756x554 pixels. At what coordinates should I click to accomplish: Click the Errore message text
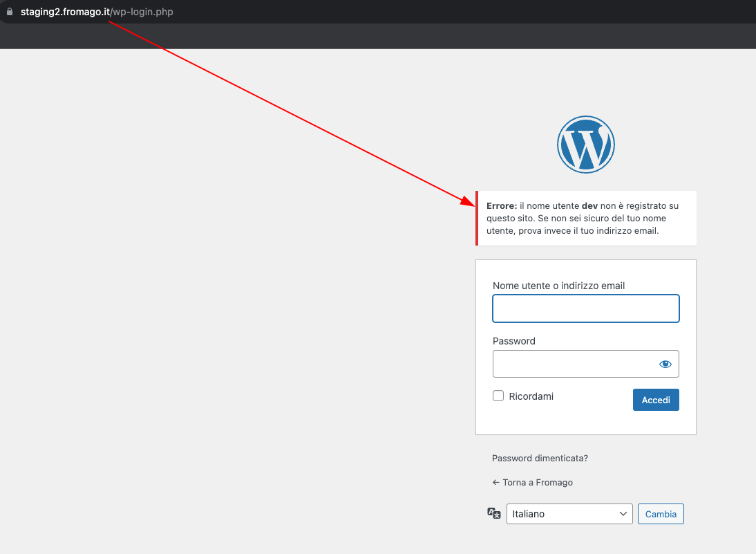(x=583, y=218)
